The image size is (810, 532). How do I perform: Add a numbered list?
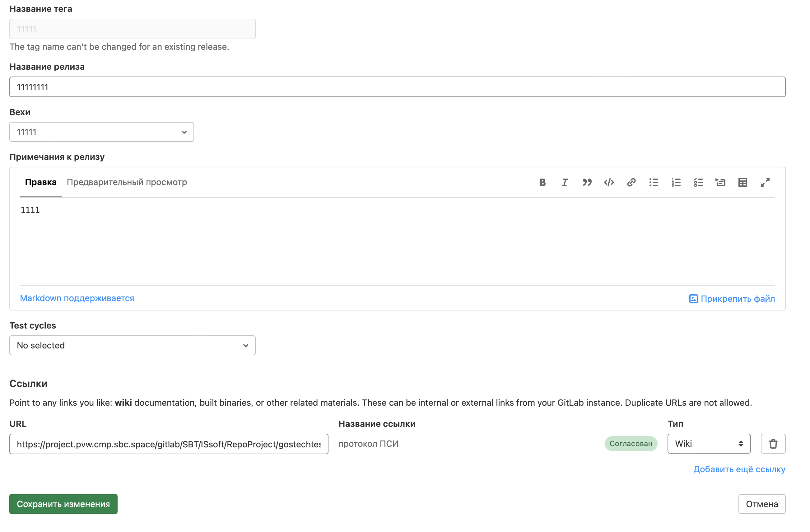point(676,182)
